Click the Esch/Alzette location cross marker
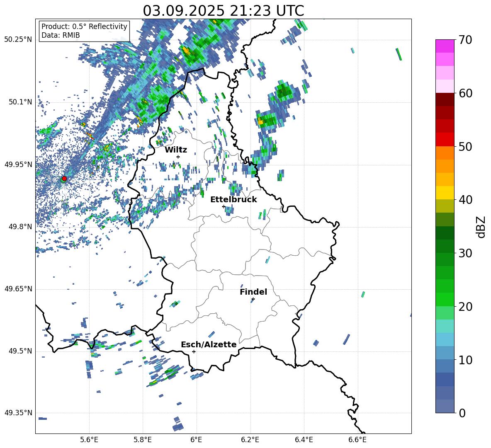The height and width of the screenshot is (448, 491). coord(194,351)
